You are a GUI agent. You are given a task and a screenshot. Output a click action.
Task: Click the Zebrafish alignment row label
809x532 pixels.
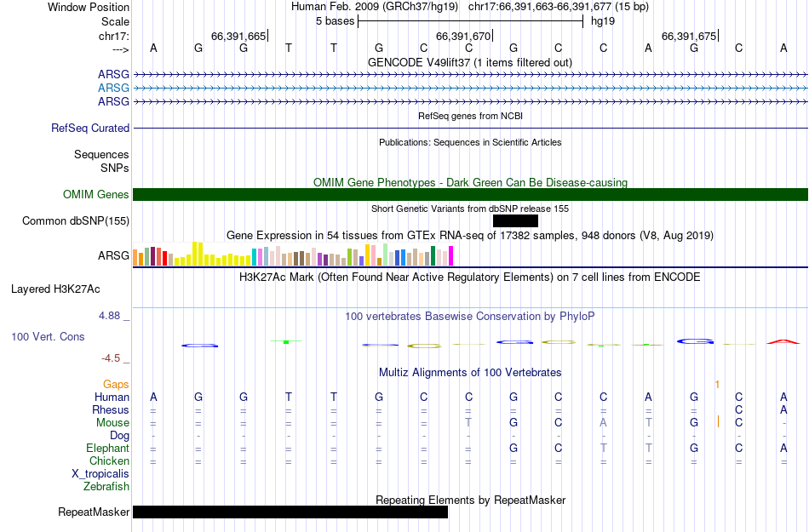(106, 486)
